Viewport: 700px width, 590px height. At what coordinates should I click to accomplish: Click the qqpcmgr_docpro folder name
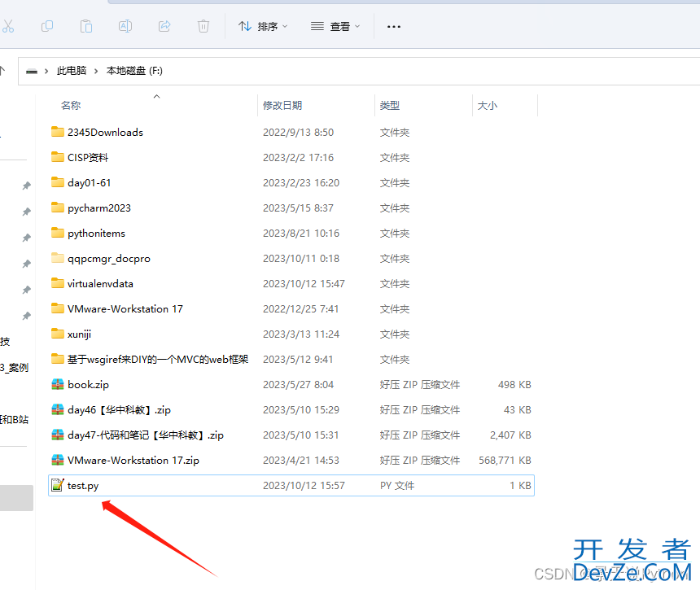(109, 259)
